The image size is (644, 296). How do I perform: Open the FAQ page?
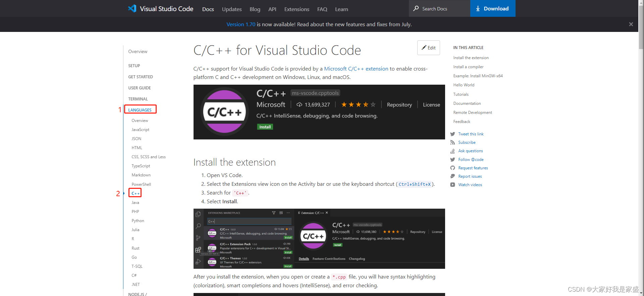tap(322, 9)
